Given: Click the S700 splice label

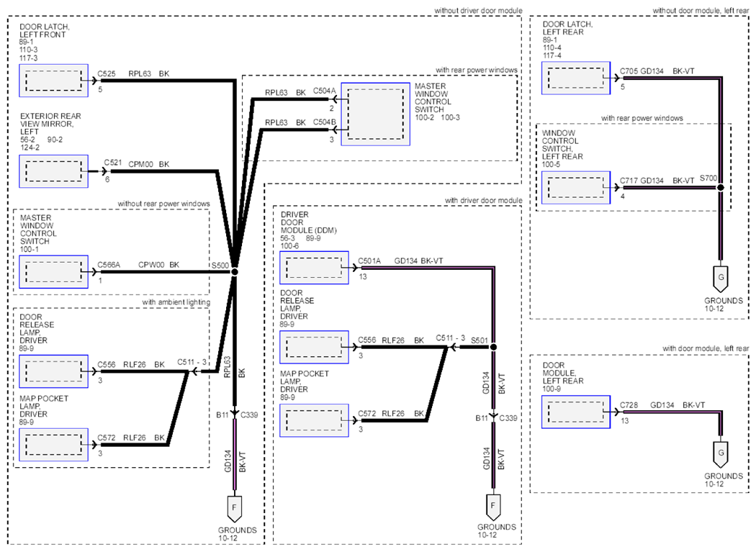Looking at the screenshot, I should click(708, 178).
